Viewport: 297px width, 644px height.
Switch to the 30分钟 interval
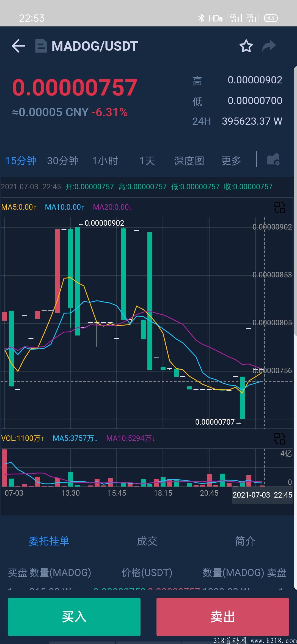click(x=63, y=161)
